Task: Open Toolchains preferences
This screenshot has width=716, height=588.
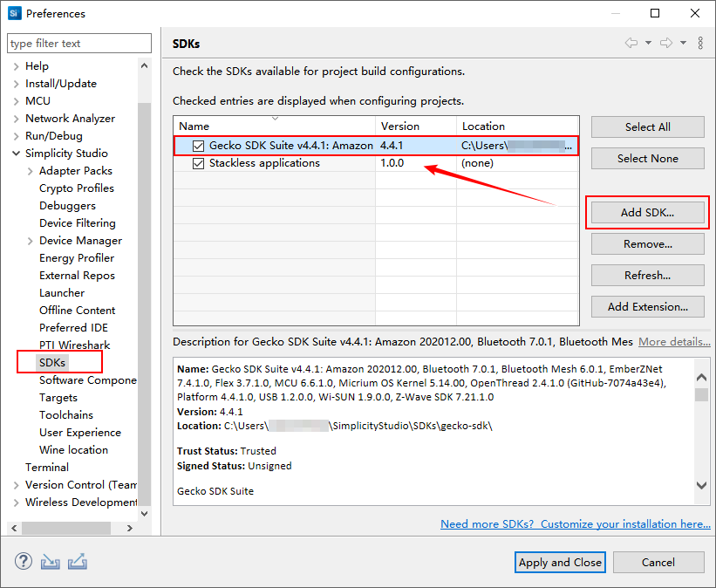Action: coord(66,415)
